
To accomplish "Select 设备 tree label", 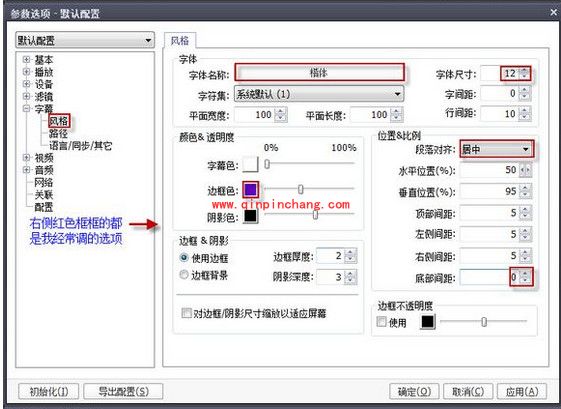I will (44, 84).
